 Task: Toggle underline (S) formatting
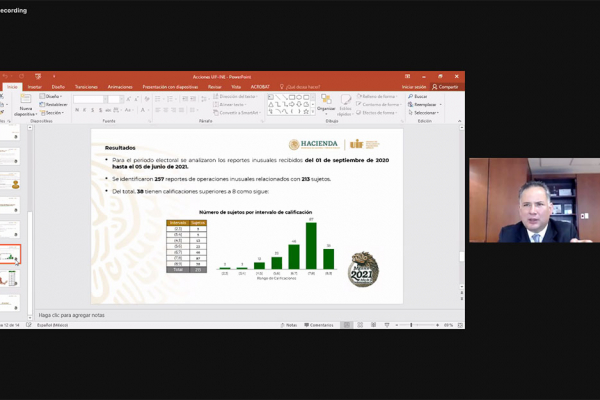click(x=93, y=110)
